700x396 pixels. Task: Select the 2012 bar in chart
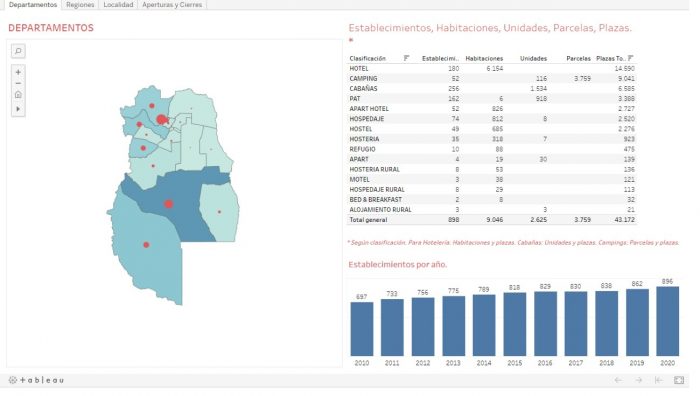click(x=423, y=327)
